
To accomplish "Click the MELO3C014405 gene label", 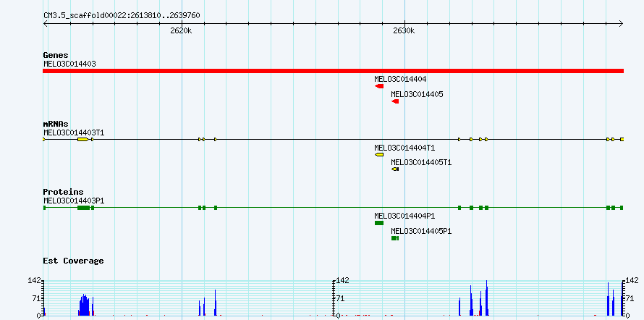I will pos(417,94).
